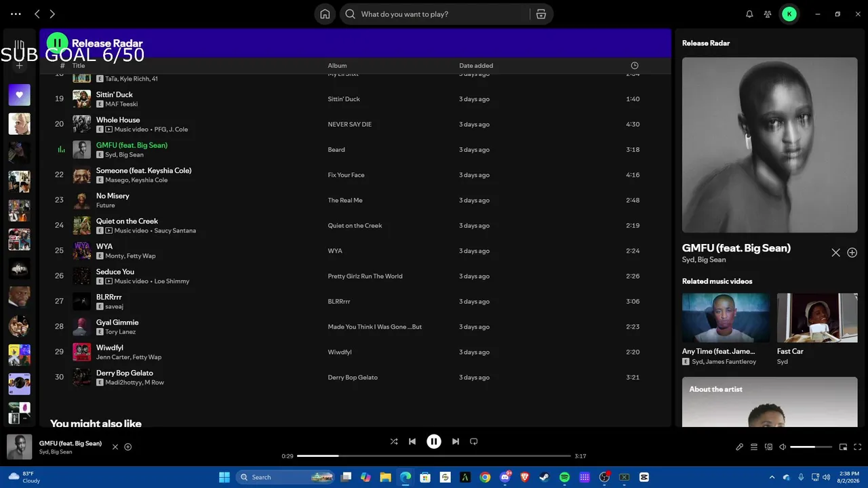The height and width of the screenshot is (488, 868).
Task: Open the play queue icon
Action: pyautogui.click(x=754, y=447)
